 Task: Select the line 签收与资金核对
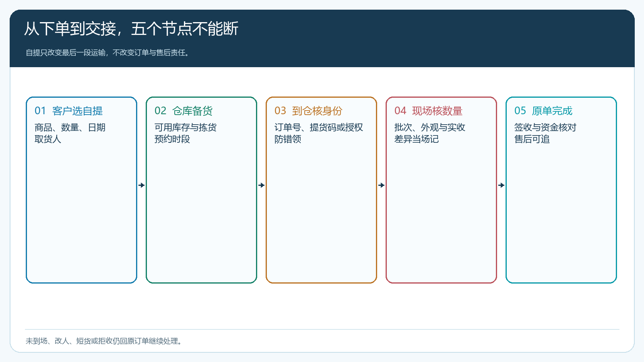coord(545,128)
